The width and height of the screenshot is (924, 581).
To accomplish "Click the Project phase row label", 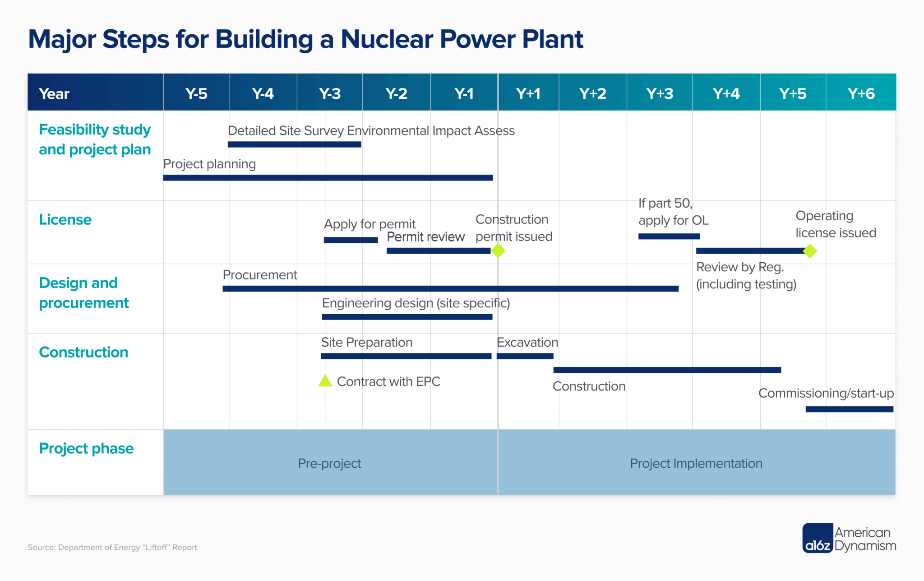I will tap(86, 449).
